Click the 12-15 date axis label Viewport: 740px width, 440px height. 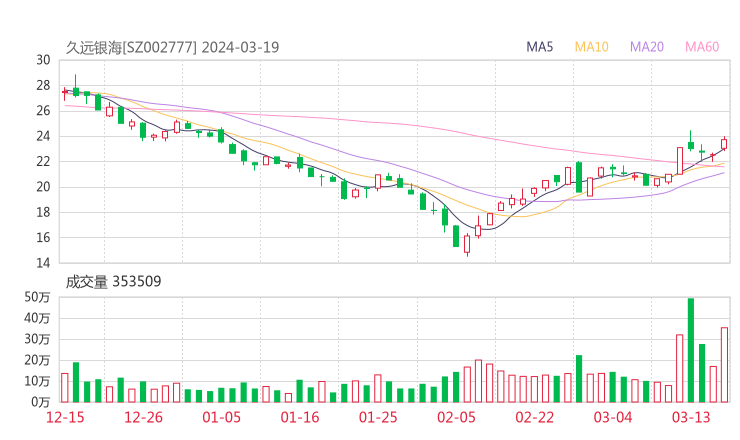(65, 417)
